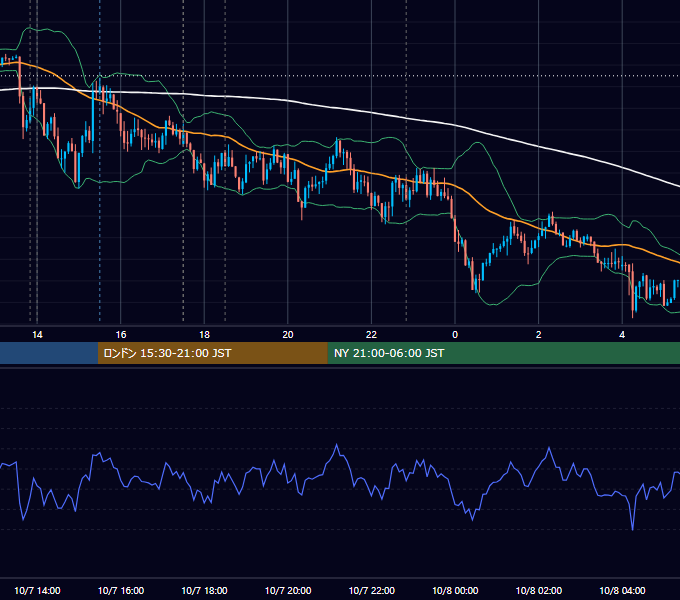Click the time axis label 0
The height and width of the screenshot is (600, 680).
[x=455, y=335]
